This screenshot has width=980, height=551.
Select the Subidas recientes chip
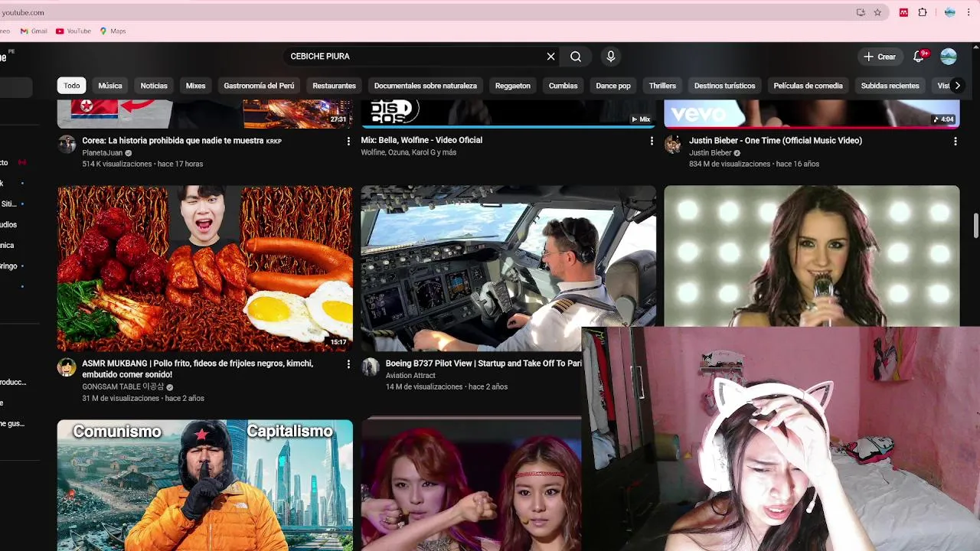tap(890, 86)
